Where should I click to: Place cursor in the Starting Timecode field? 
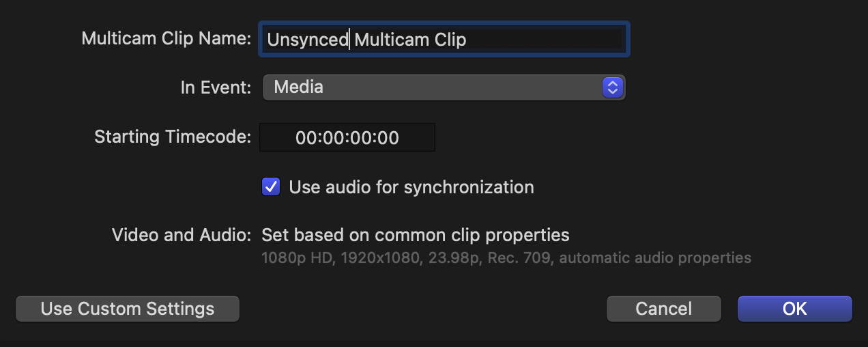[x=347, y=137]
